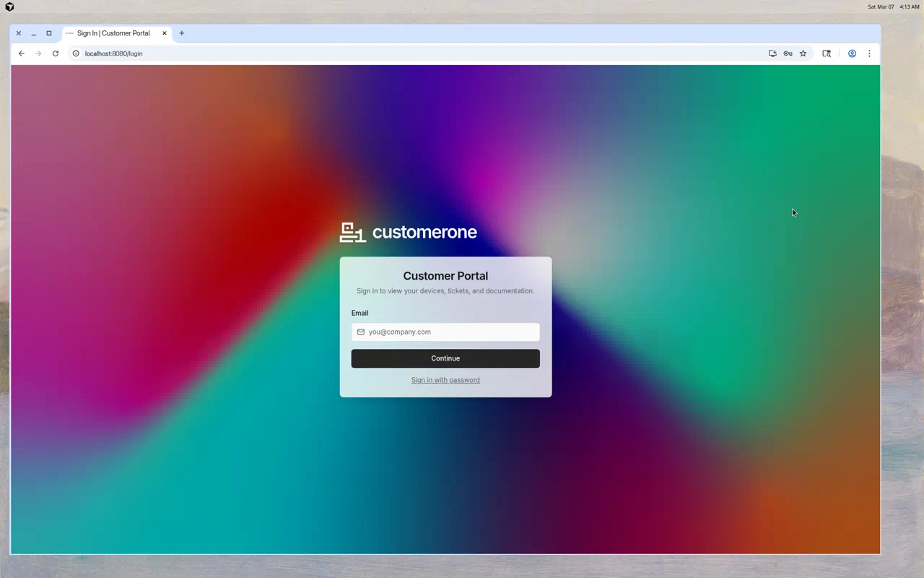Open a new tab with plus button
This screenshot has width=924, height=578.
tap(182, 33)
